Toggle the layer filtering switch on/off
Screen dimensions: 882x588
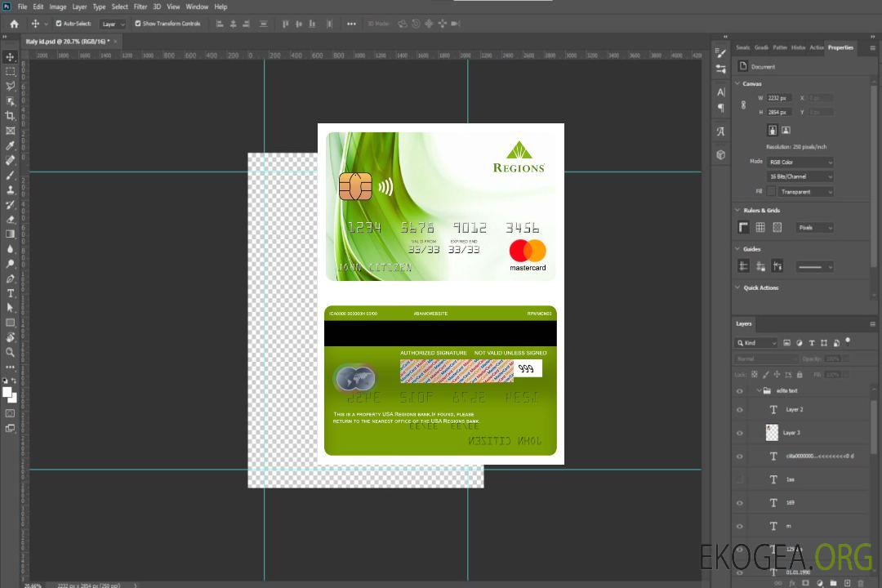[x=848, y=341]
